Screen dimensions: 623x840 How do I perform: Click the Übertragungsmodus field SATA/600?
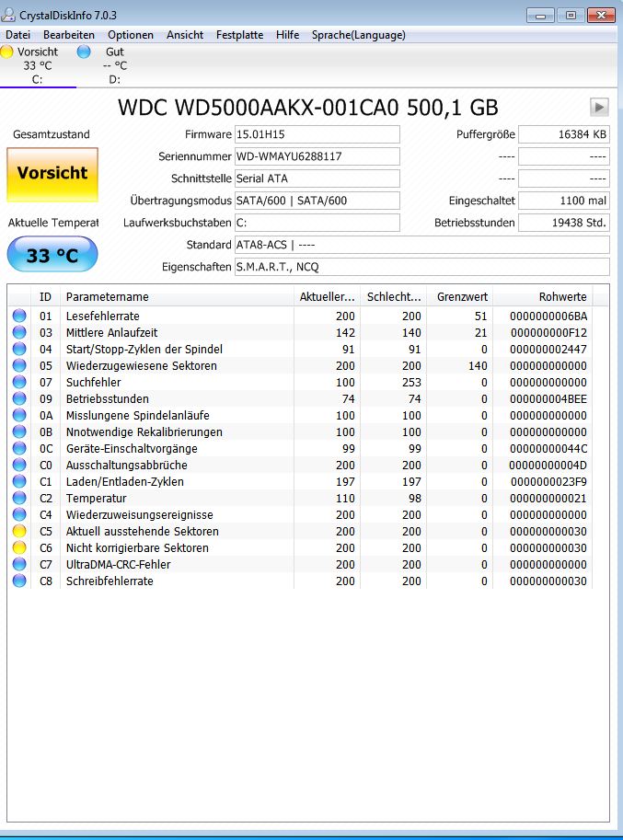[317, 201]
